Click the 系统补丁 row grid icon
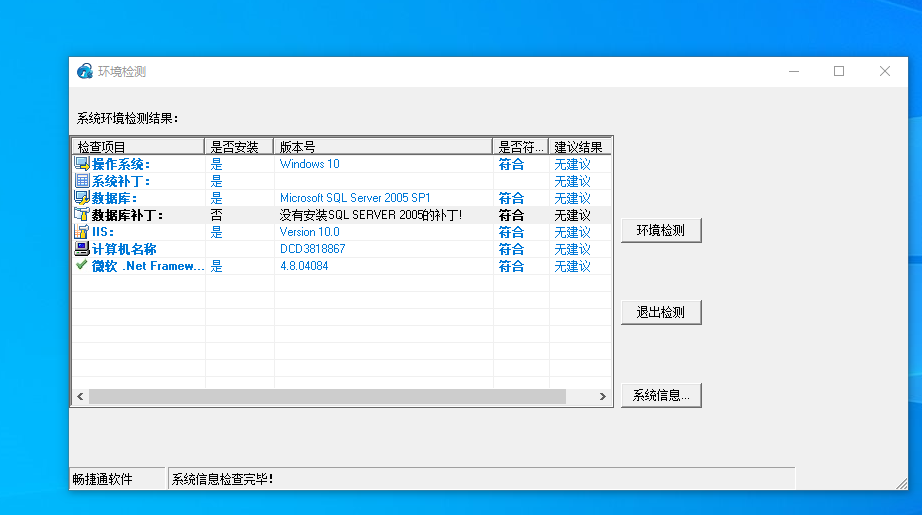The width and height of the screenshot is (922, 515). pos(82,180)
